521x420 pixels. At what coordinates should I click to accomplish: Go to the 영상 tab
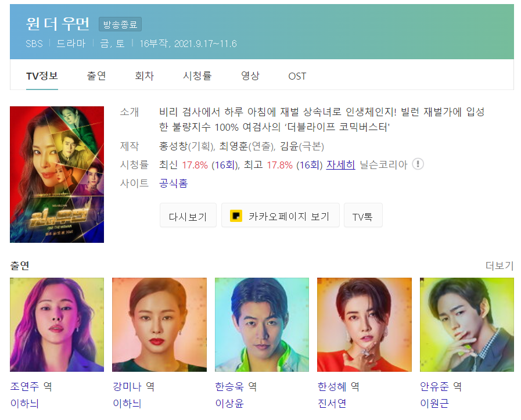coord(250,76)
